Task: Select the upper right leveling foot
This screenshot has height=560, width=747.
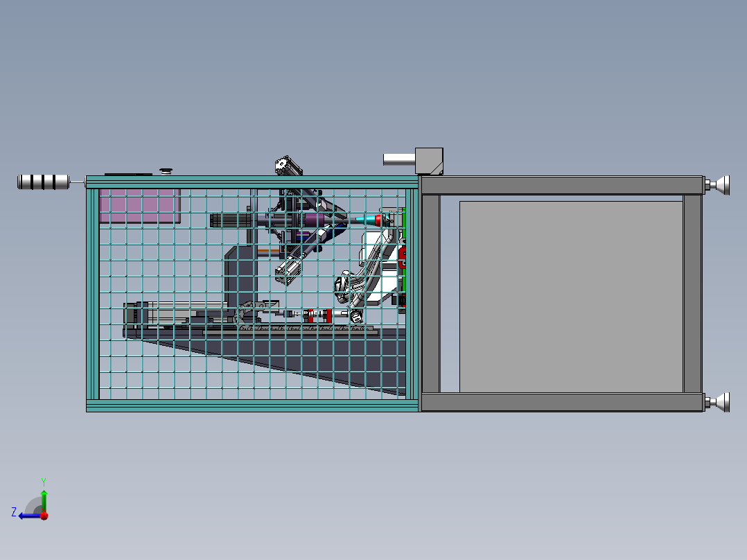Action: pyautogui.click(x=717, y=185)
